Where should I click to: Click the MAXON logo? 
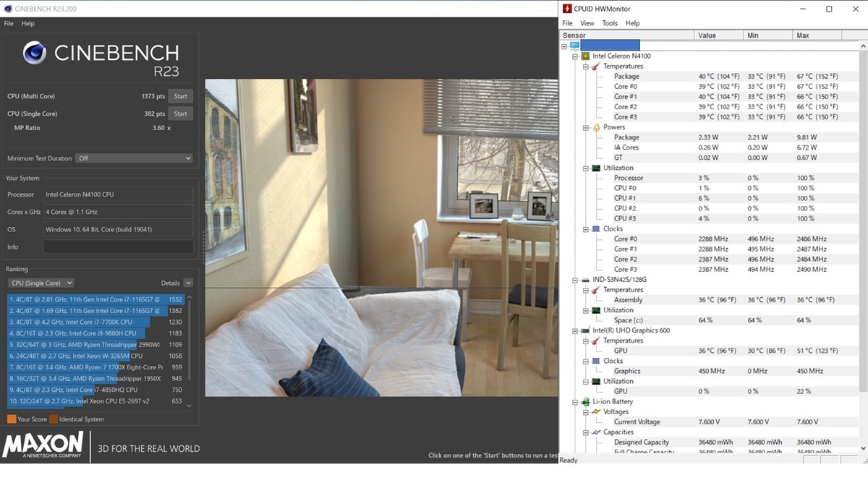(43, 444)
